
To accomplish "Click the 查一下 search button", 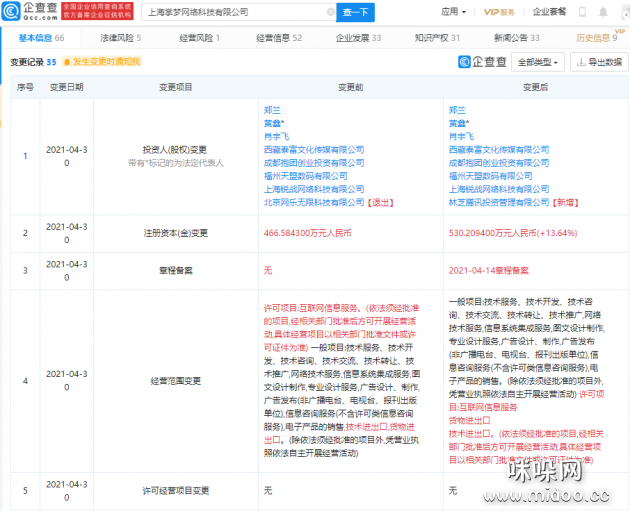I will (355, 12).
